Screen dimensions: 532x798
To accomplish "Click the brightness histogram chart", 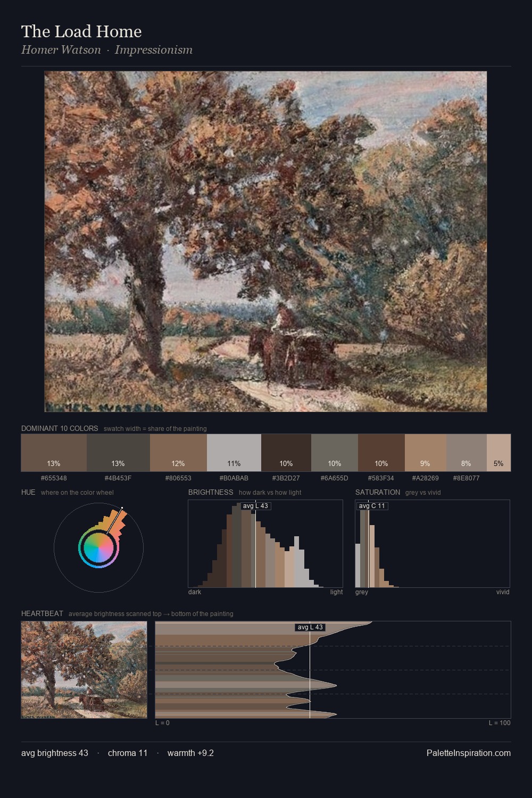I will [265, 544].
